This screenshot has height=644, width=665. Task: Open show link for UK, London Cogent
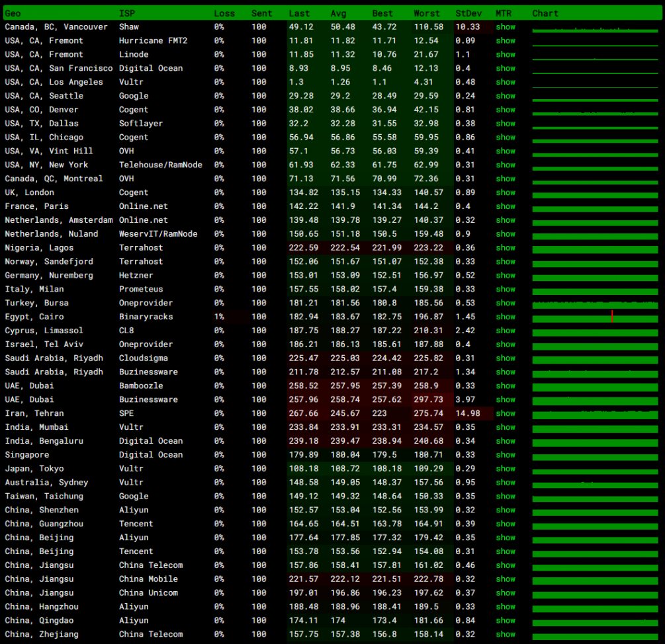click(505, 192)
